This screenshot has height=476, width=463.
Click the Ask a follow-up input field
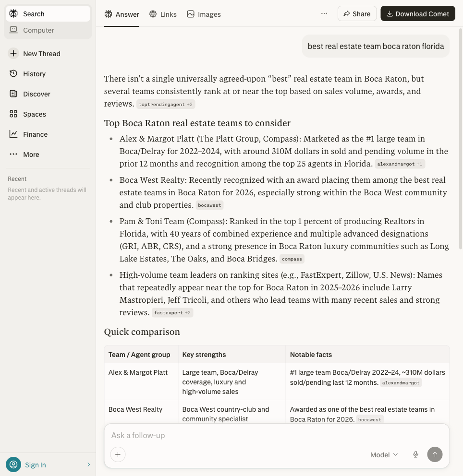click(240, 435)
